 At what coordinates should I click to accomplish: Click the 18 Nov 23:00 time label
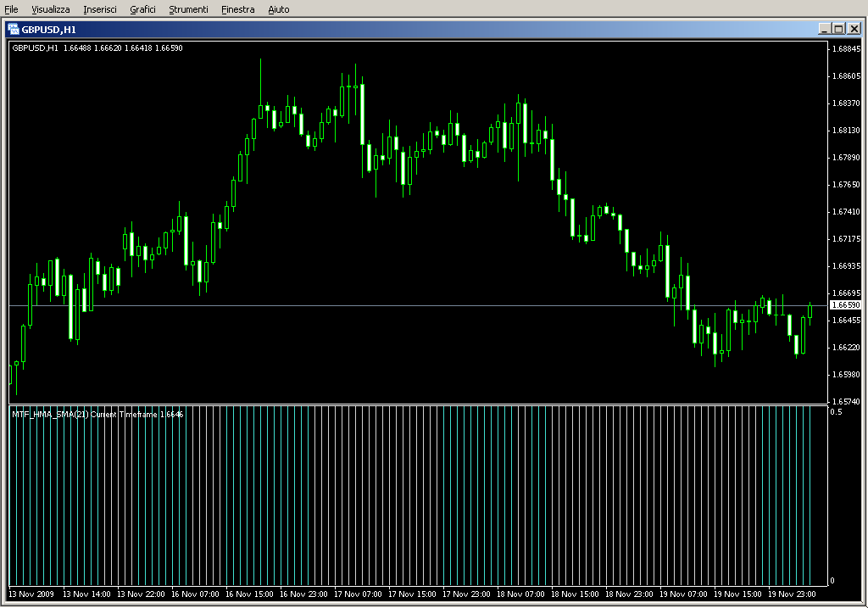629,594
